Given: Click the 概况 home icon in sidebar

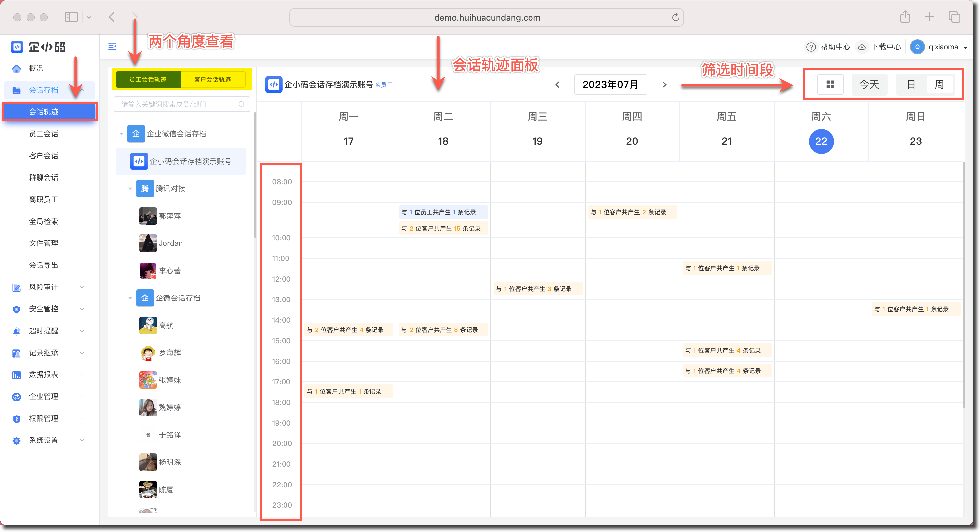Looking at the screenshot, I should click(16, 68).
